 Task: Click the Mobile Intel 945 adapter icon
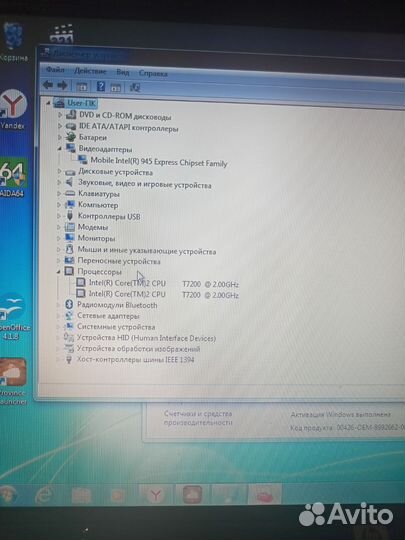[x=82, y=159]
